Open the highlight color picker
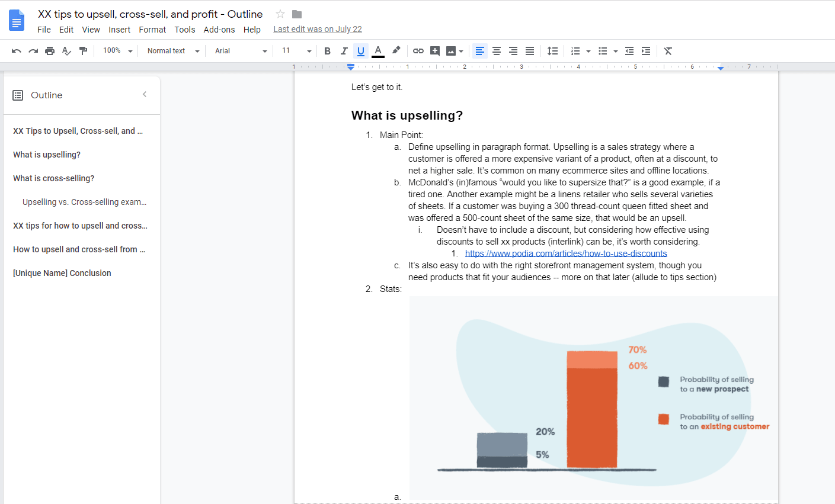The image size is (835, 504). (x=396, y=51)
